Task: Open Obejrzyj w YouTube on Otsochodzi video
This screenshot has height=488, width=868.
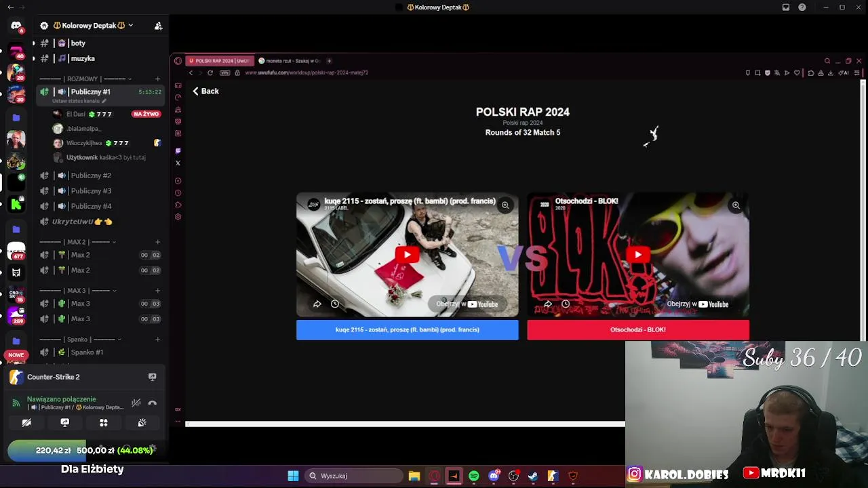Action: (697, 304)
